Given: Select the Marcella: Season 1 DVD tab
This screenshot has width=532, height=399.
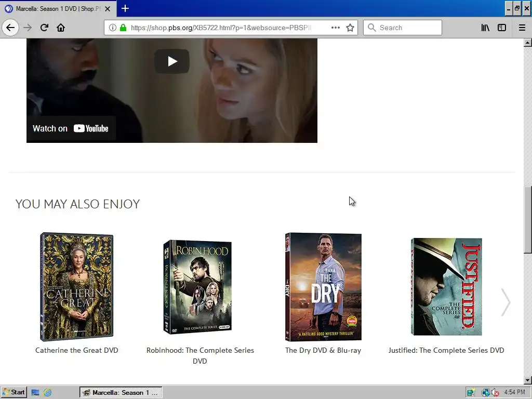Looking at the screenshot, I should pyautogui.click(x=58, y=8).
